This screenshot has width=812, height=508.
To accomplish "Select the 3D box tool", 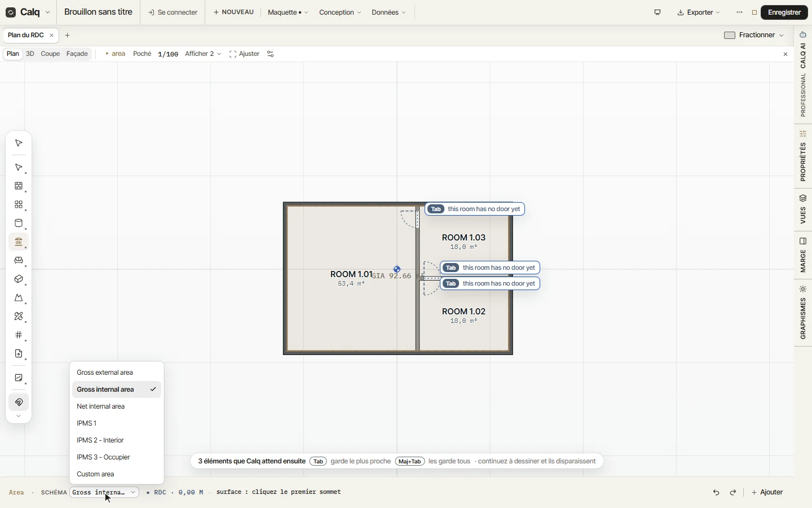I will point(19,279).
